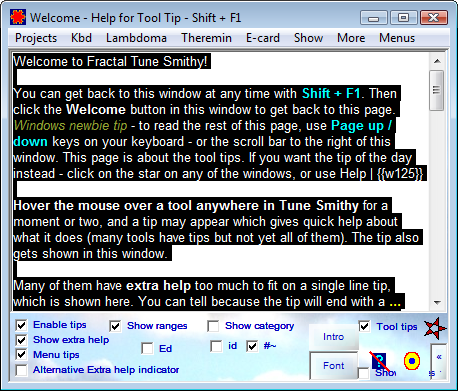Click the 'Welcome to Fractal Tune Smithy!' heading
Image resolution: width=458 pixels, height=391 pixels.
[110, 62]
